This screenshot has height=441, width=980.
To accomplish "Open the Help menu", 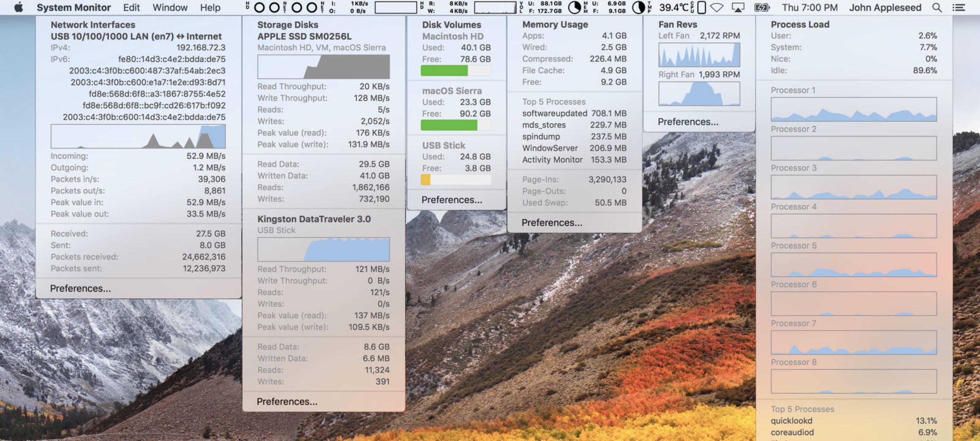I will tap(210, 7).
